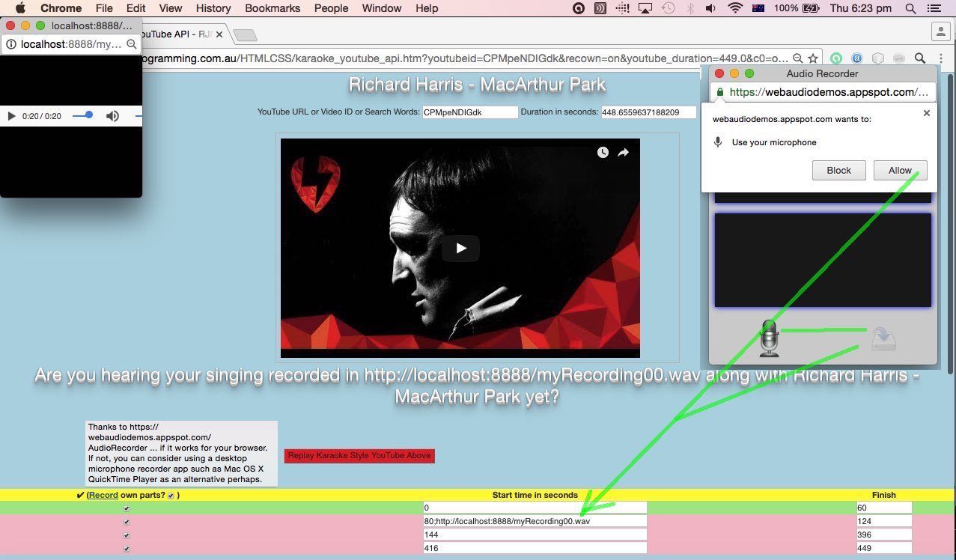This screenshot has width=956, height=560.
Task: Bookmark this page with the star icon
Action: point(812,58)
